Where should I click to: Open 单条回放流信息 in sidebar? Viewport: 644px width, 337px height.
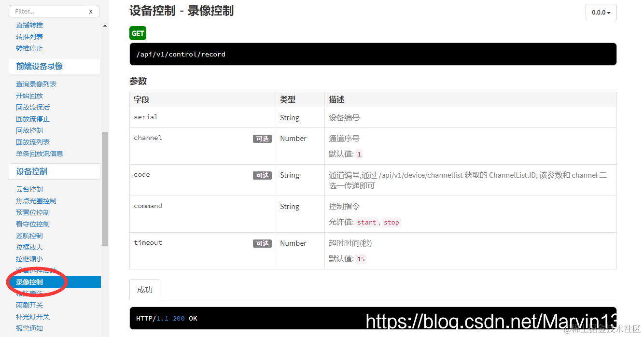tap(40, 154)
